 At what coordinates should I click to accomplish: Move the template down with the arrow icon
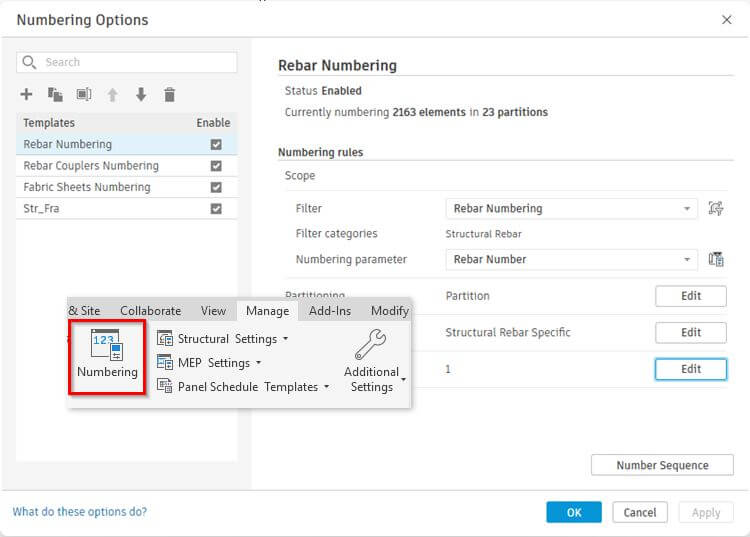pos(141,95)
